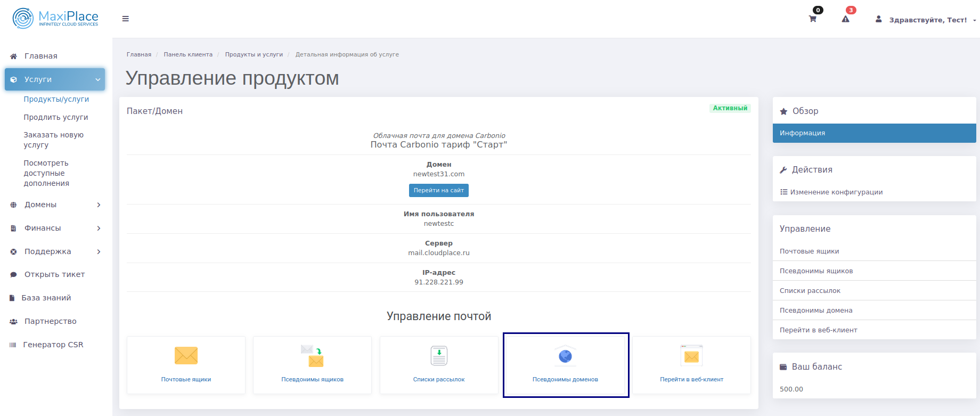
Task: Click the globe icon for Псевдонимы доменов
Action: [565, 355]
